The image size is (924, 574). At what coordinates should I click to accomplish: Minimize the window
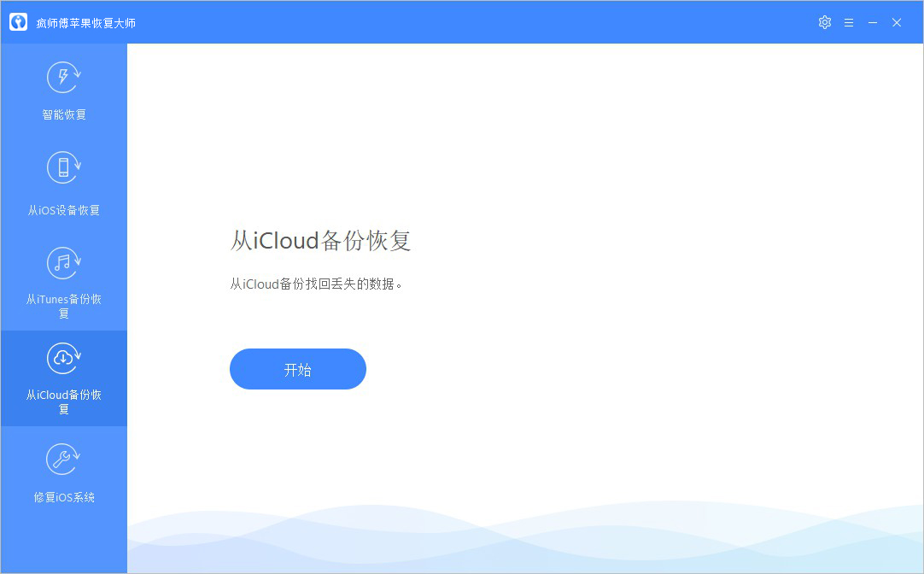click(873, 22)
